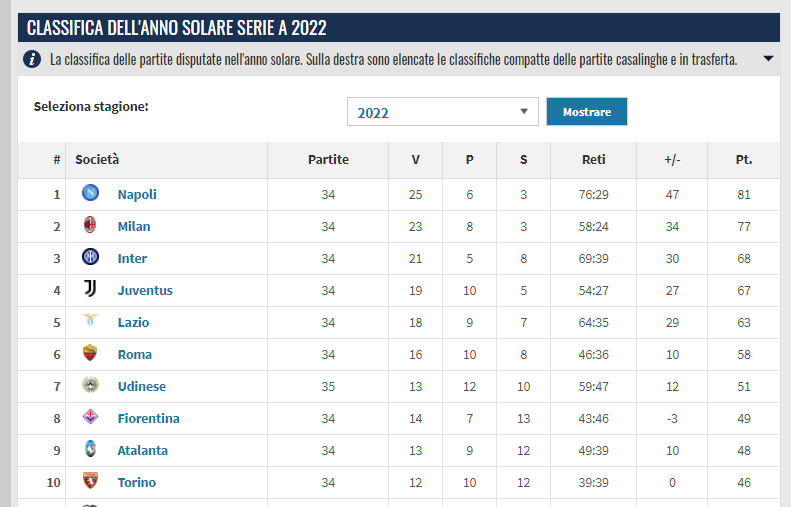Screen dimensions: 791x507
Task: Click the Inter club crest icon
Action: (x=90, y=257)
